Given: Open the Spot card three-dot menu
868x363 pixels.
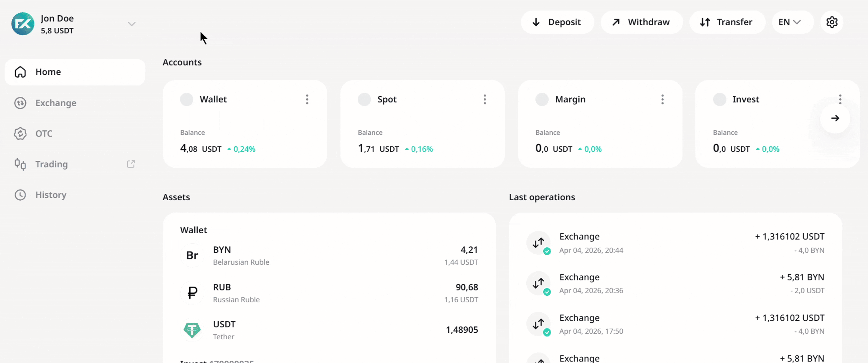Looking at the screenshot, I should coord(485,99).
